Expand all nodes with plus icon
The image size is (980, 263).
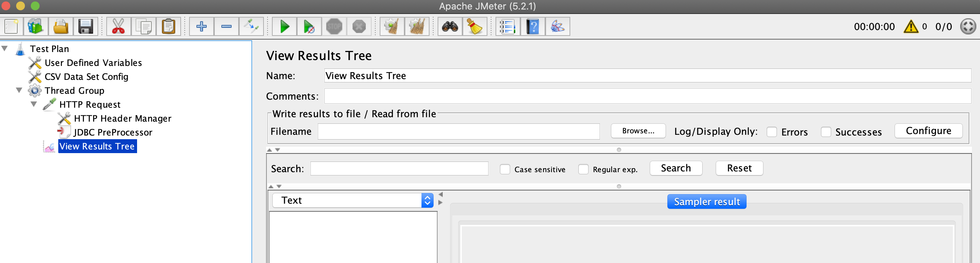(x=201, y=27)
